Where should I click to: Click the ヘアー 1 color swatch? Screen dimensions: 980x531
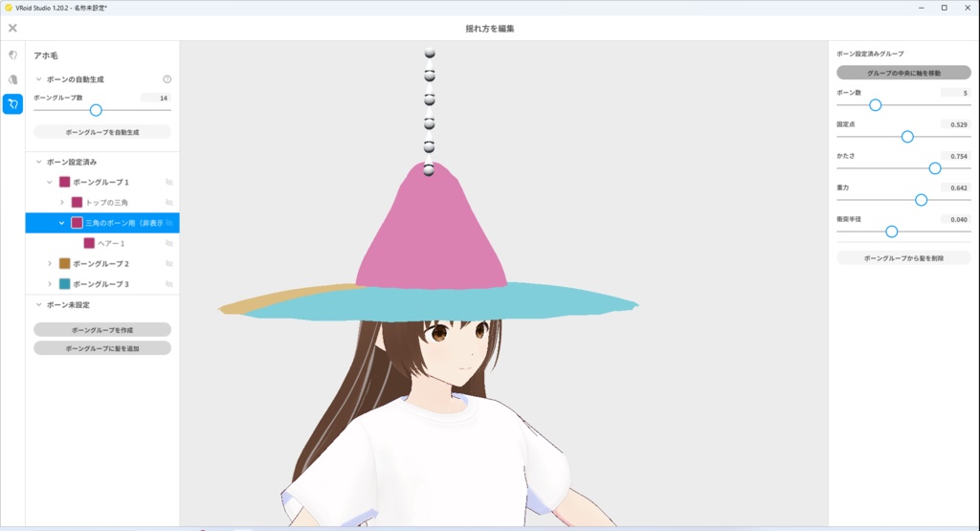pyautogui.click(x=89, y=243)
